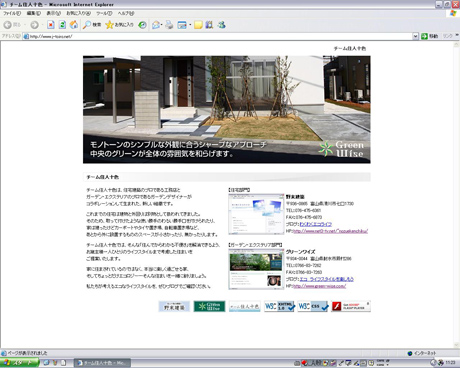The width and height of the screenshot is (460, 368).
Task: Click the W3C CSS validation badge
Action: tap(313, 306)
